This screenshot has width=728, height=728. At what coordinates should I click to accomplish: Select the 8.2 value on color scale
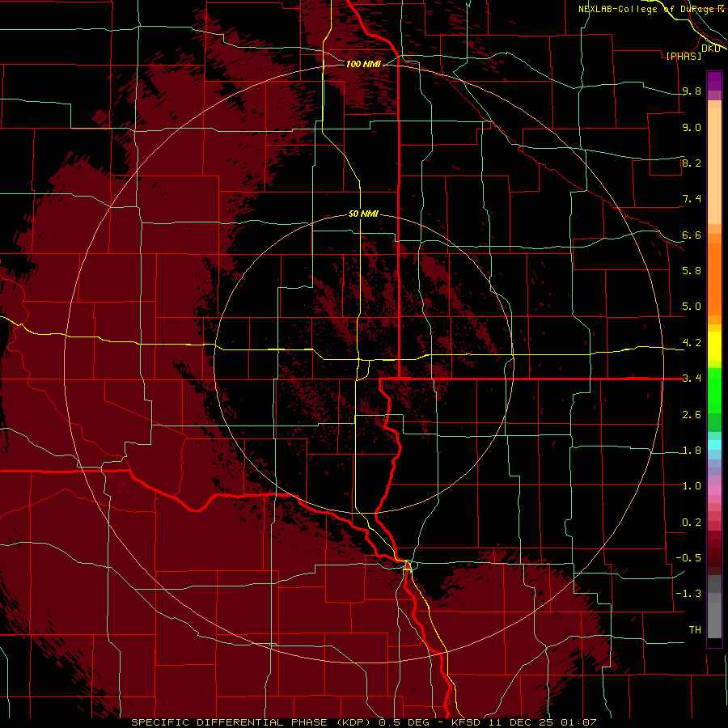coord(692,163)
